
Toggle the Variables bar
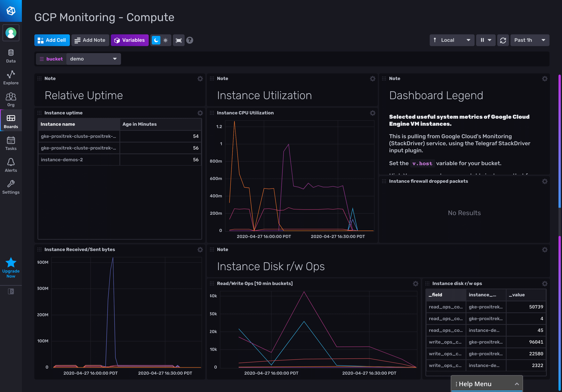pyautogui.click(x=130, y=40)
